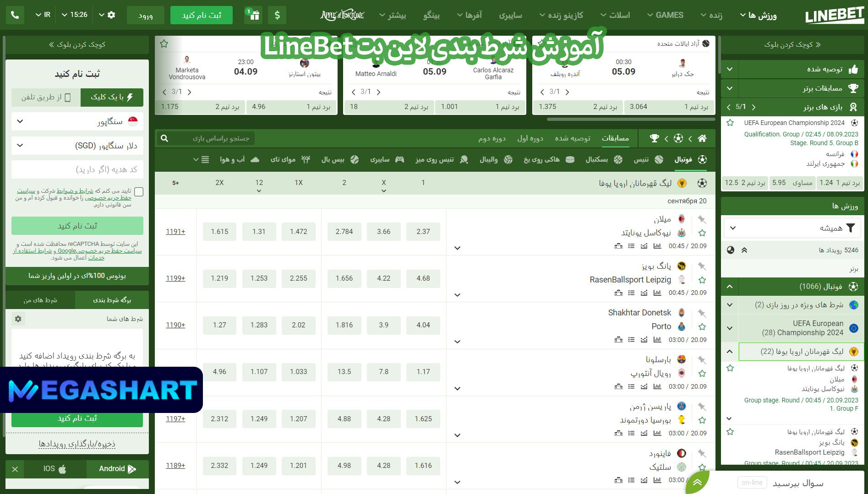The height and width of the screenshot is (494, 868).
Task: Favorite the Vondrousova tennis card
Action: (164, 43)
